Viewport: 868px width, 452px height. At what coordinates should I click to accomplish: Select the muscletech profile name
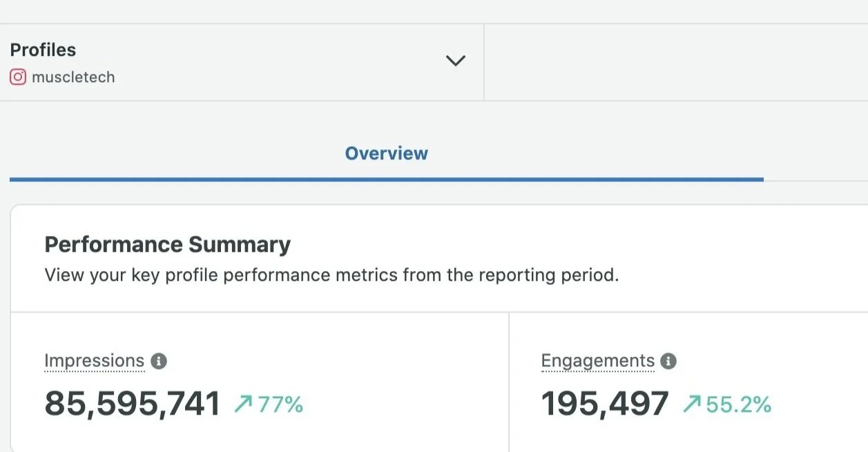73,77
